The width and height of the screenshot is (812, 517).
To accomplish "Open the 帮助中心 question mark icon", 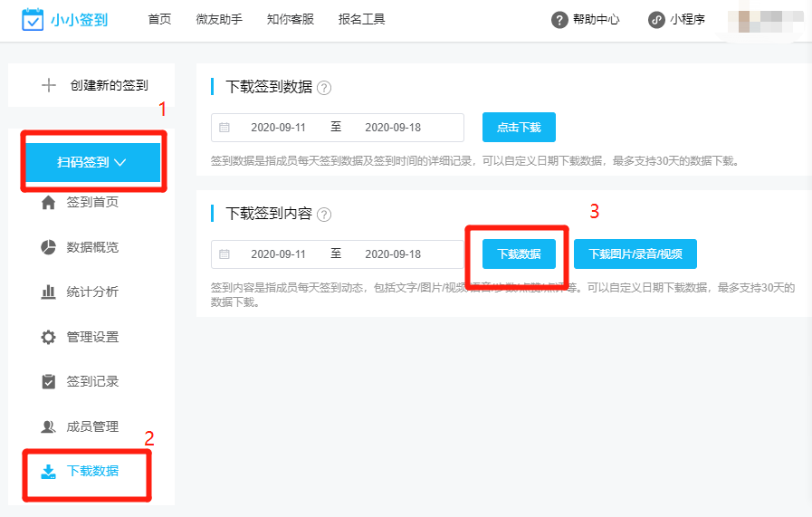I will click(559, 20).
